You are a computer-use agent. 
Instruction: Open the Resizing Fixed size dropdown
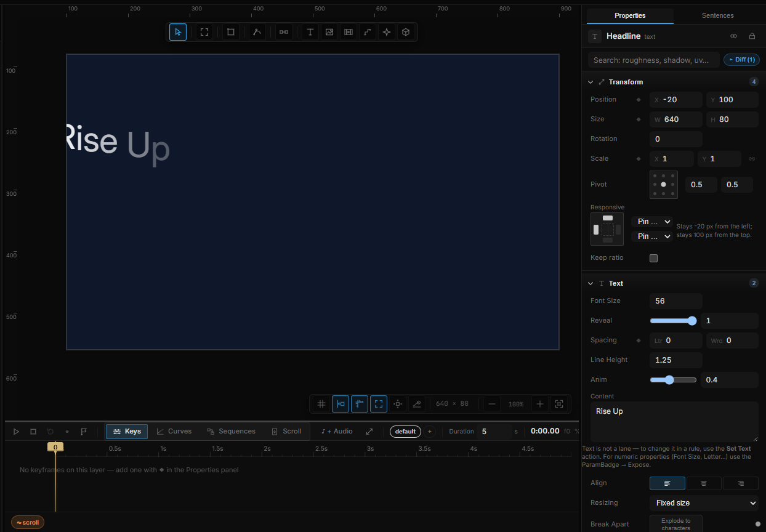[x=704, y=503]
